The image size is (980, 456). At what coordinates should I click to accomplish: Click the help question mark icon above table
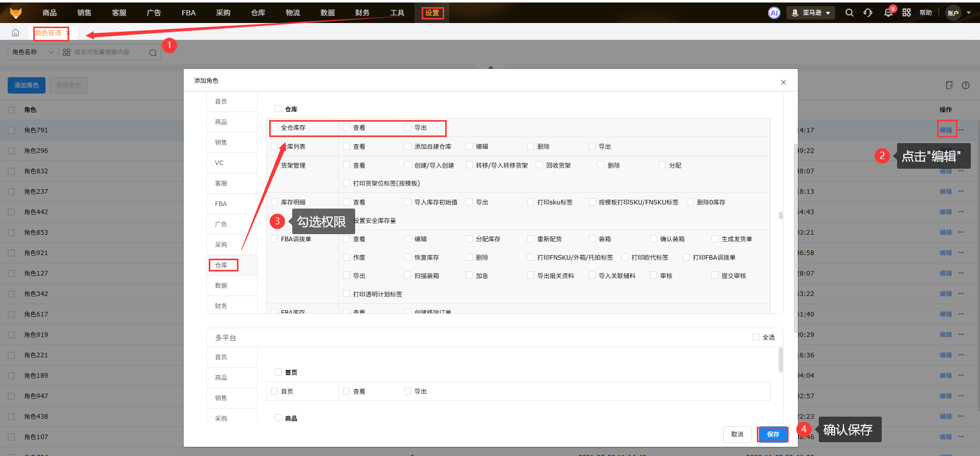pos(965,85)
